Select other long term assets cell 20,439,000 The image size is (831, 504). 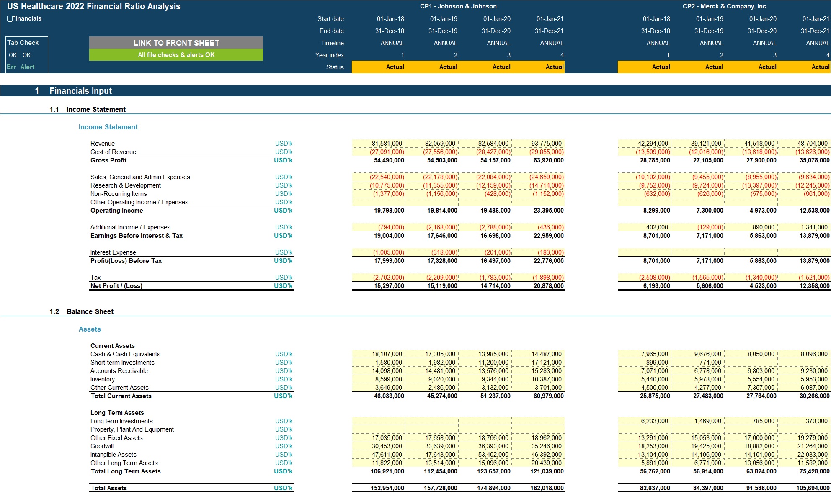pos(538,463)
